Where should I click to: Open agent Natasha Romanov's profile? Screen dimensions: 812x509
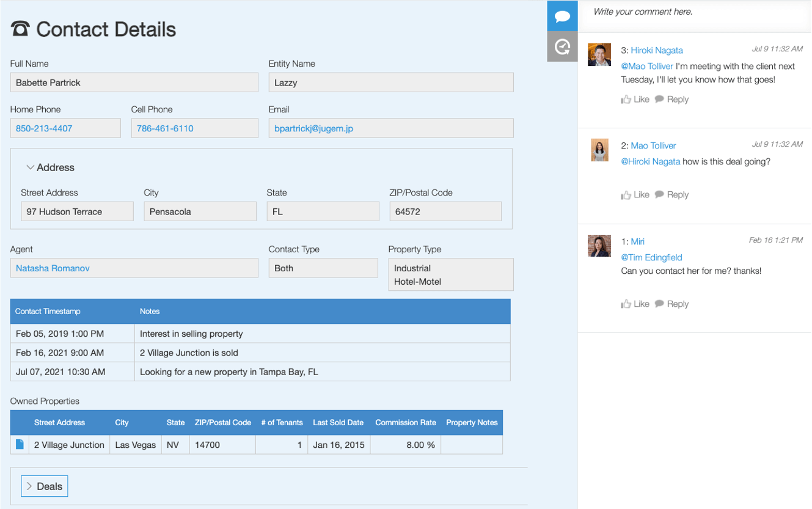(x=53, y=268)
